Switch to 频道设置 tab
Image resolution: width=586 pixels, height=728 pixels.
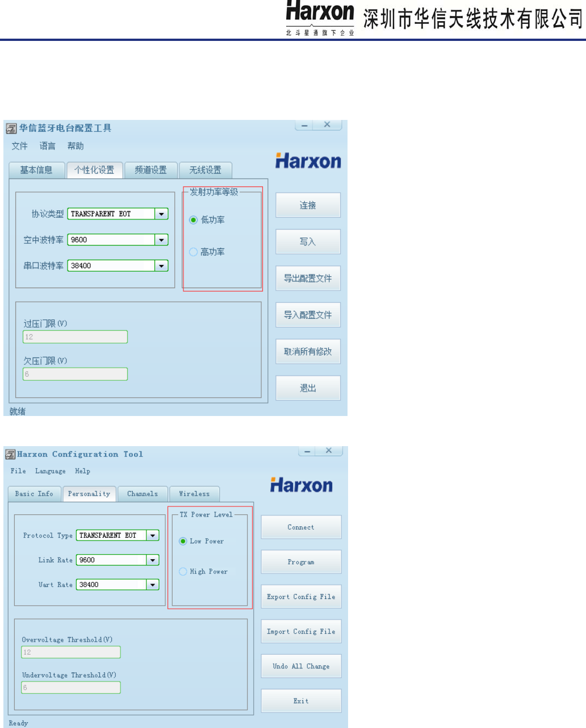click(x=150, y=170)
